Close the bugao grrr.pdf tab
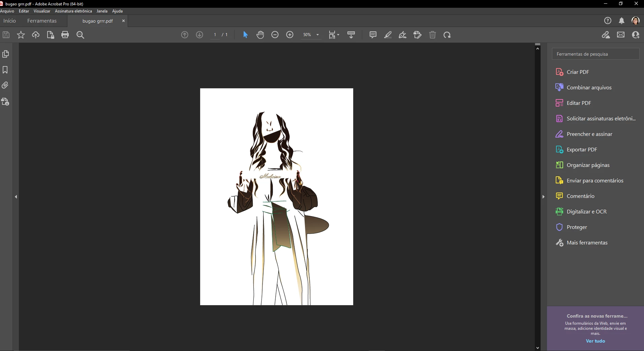The image size is (644, 351). (x=123, y=21)
